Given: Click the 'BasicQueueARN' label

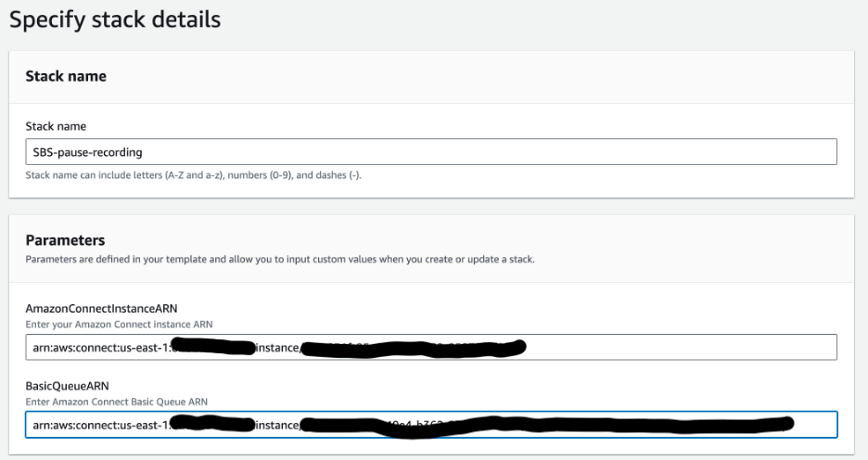Looking at the screenshot, I should click(x=67, y=386).
